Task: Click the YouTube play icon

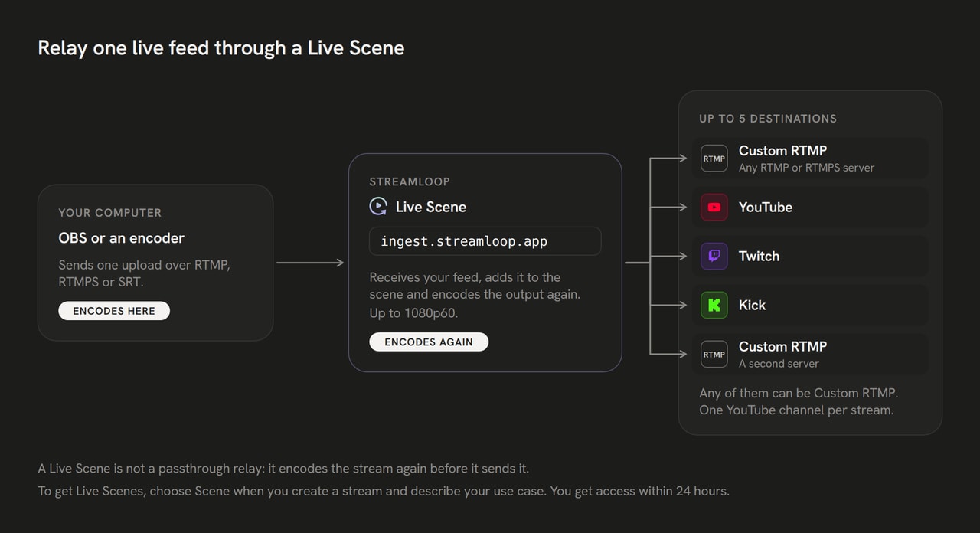Action: (x=714, y=208)
